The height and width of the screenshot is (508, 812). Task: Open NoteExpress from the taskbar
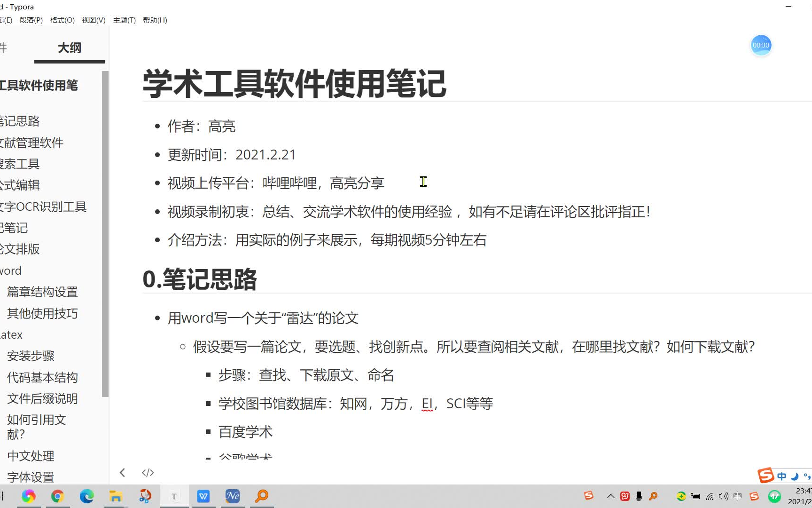tap(233, 496)
